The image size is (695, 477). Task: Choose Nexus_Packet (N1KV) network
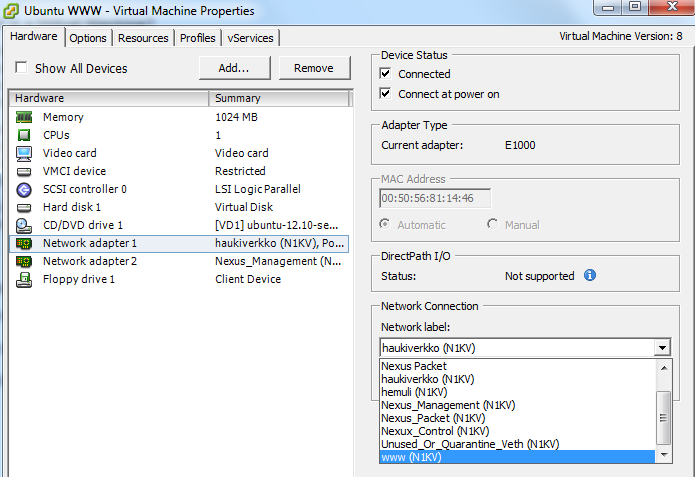[433, 418]
